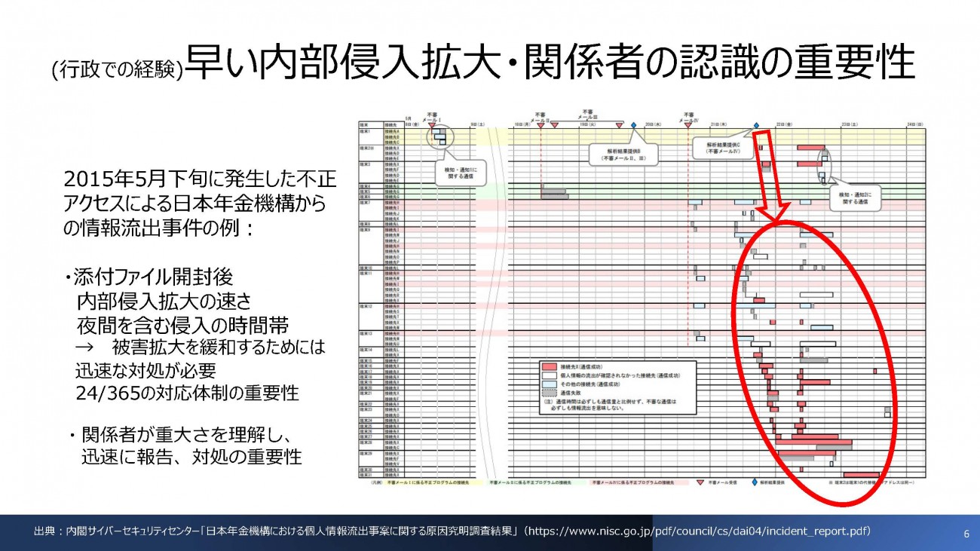980x551 pixels.
Task: Click the 24日 date label on the timeline
Action: click(x=914, y=124)
